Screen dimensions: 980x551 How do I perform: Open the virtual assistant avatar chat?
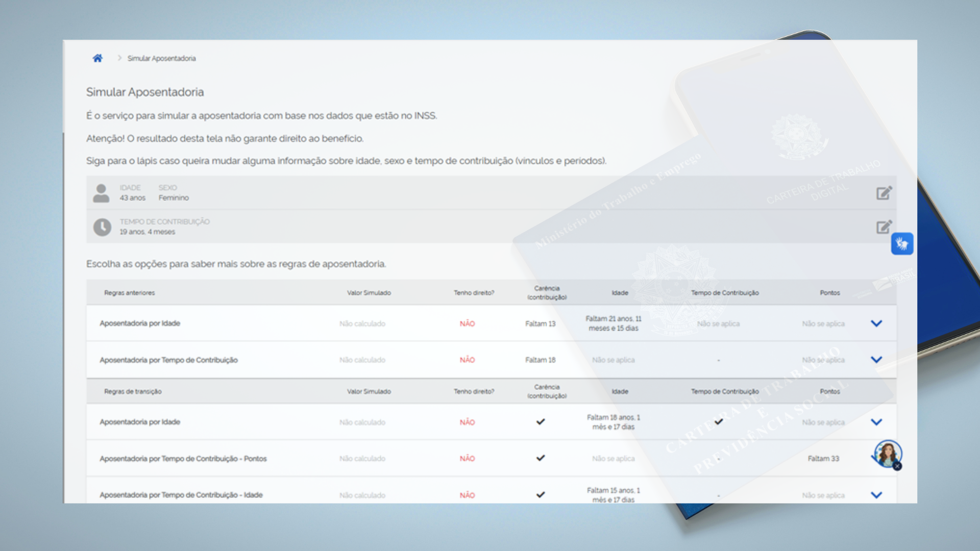888,454
